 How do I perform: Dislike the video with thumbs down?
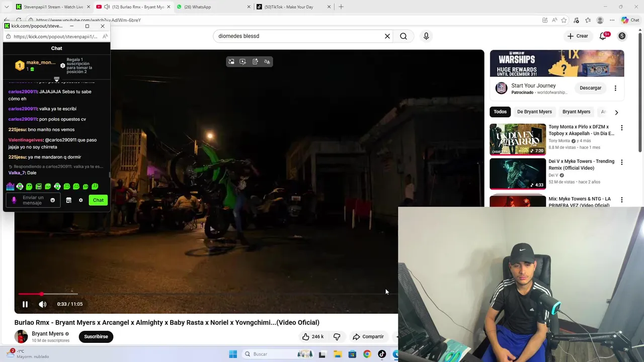[337, 337]
